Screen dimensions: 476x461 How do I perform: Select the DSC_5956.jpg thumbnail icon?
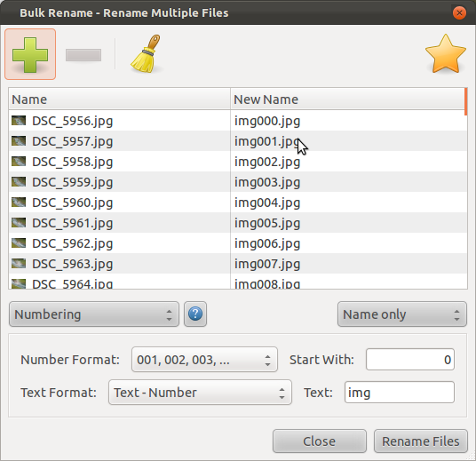[x=19, y=121]
